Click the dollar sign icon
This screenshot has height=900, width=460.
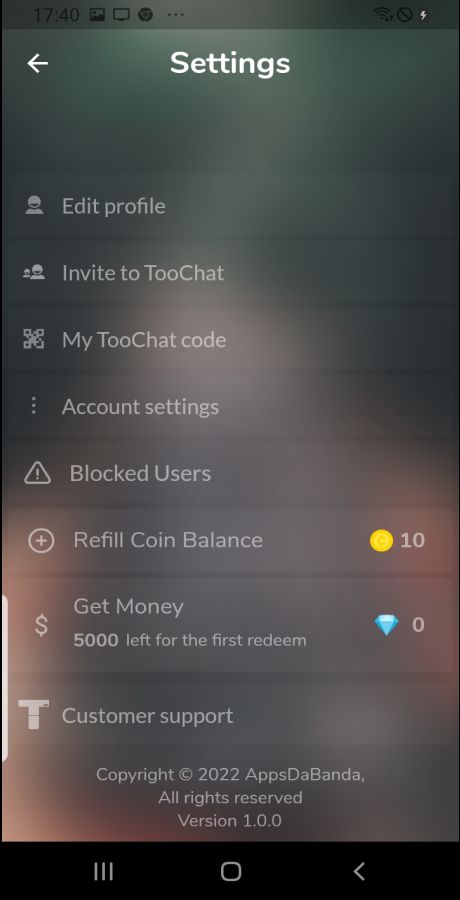(41, 624)
